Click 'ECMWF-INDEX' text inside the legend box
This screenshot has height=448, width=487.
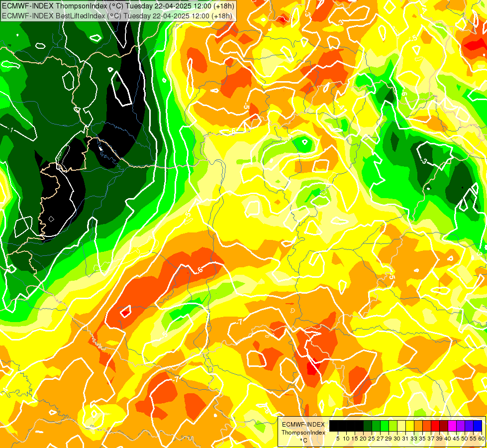tap(303, 425)
